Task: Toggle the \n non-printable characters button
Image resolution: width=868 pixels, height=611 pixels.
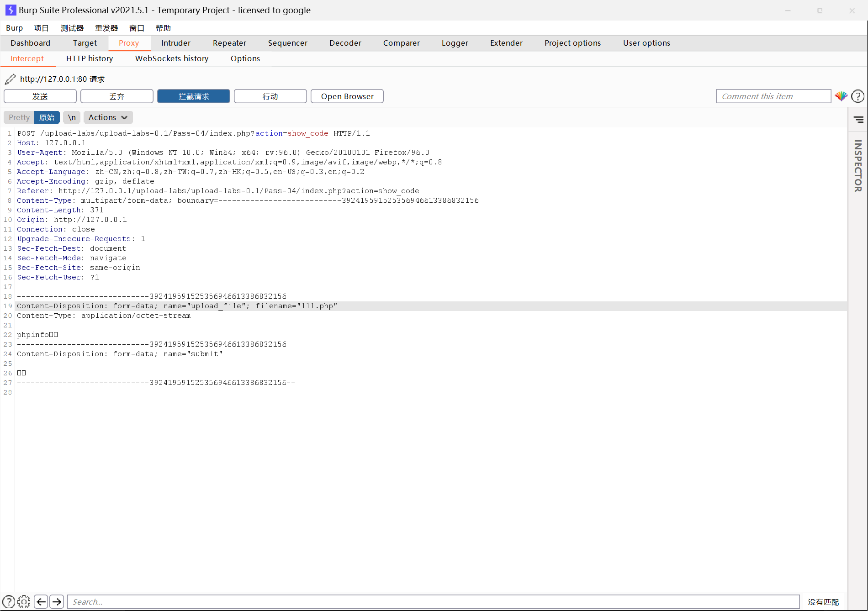Action: 72,117
